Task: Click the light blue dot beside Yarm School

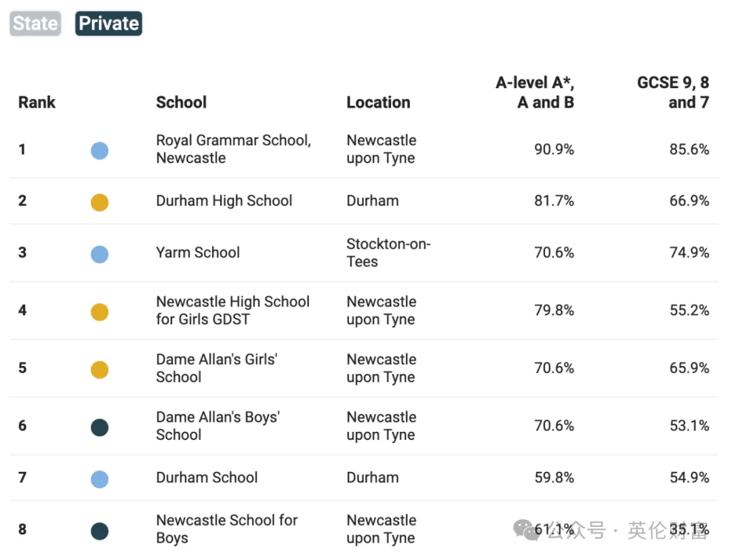Action: (100, 254)
